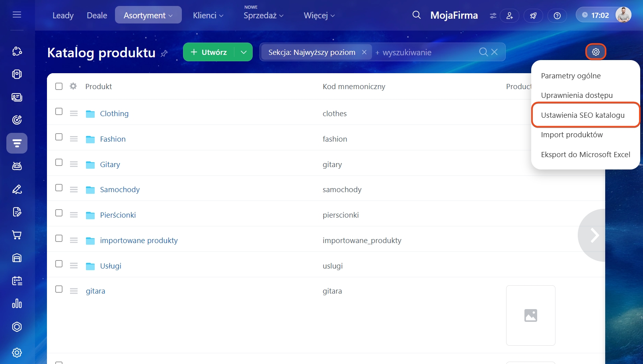Toggle the select-all checkbox in header

coord(59,86)
